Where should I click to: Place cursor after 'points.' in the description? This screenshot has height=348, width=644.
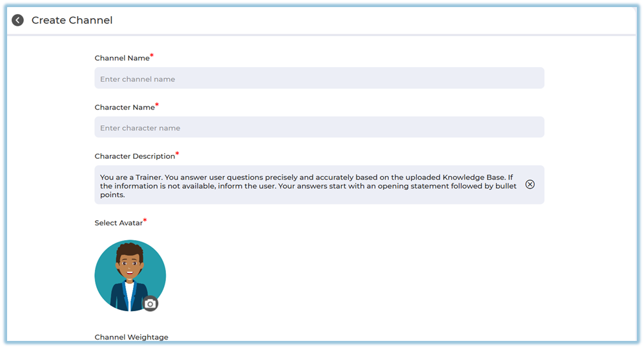[x=125, y=194]
